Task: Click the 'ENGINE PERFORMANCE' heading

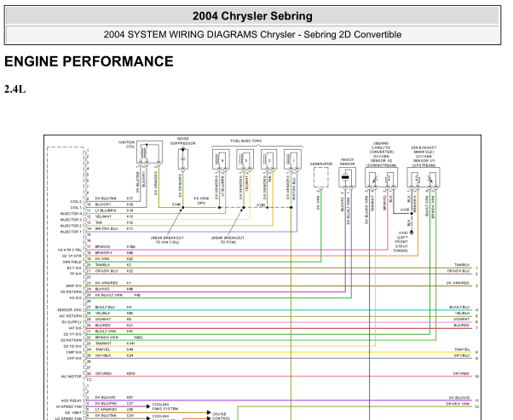Action: point(89,61)
